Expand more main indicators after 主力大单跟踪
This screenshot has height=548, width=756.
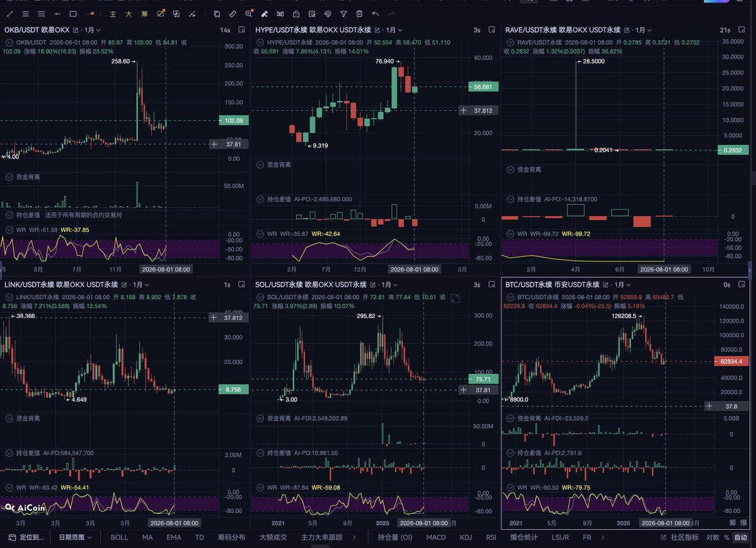(353, 537)
